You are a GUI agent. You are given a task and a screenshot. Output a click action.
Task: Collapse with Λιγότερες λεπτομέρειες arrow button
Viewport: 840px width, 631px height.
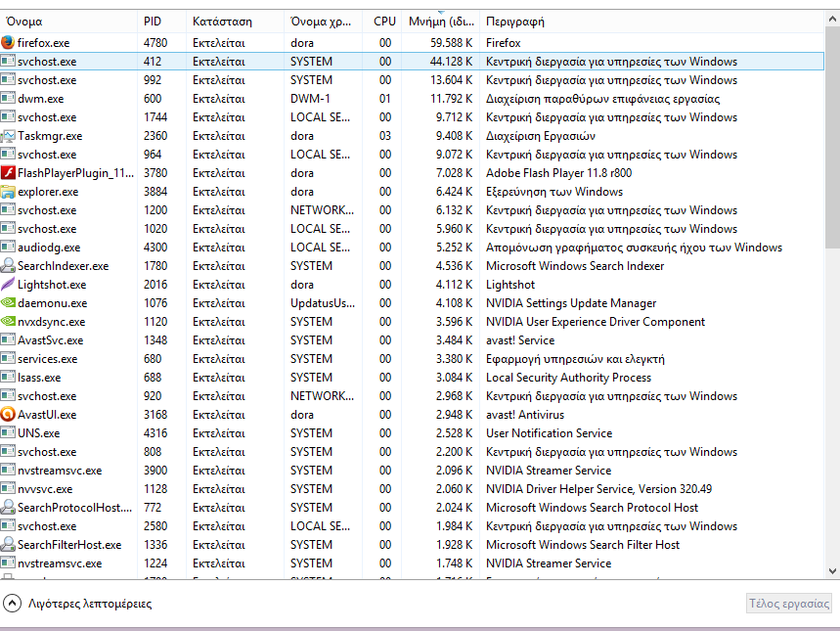coord(12,604)
